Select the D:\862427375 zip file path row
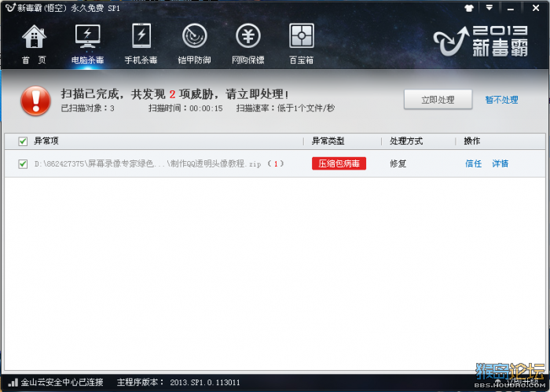Image resolution: width=550 pixels, height=392 pixels. click(275, 163)
